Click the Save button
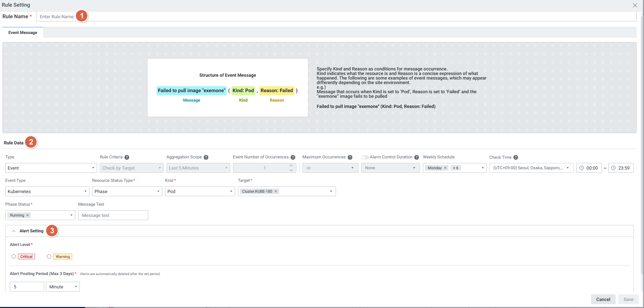Image resolution: width=644 pixels, height=308 pixels. click(x=628, y=299)
